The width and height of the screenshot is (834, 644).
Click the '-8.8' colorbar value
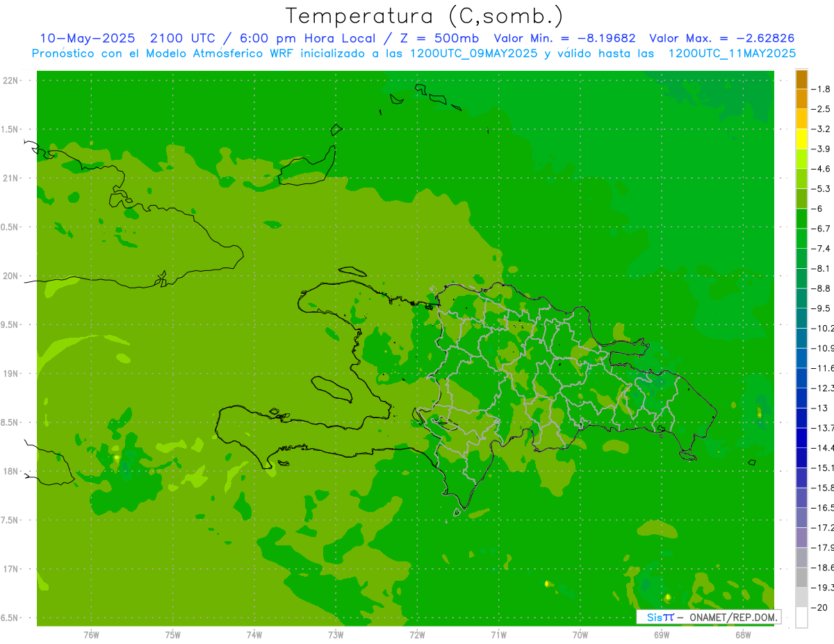click(821, 288)
